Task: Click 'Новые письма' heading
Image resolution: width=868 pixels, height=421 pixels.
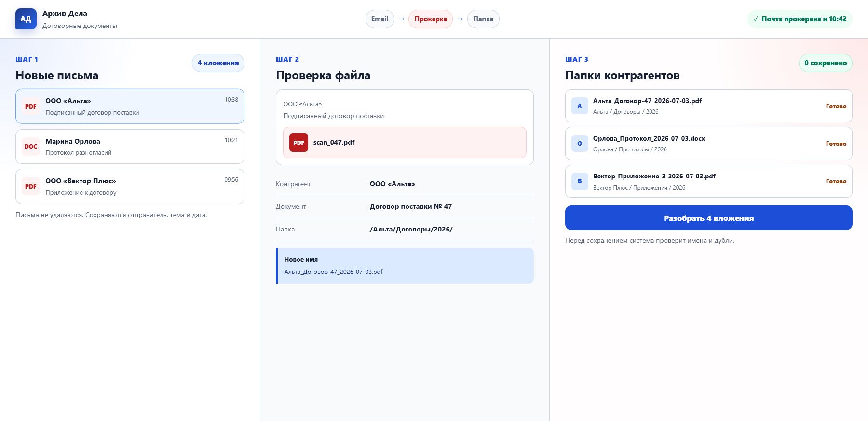Action: click(x=57, y=76)
